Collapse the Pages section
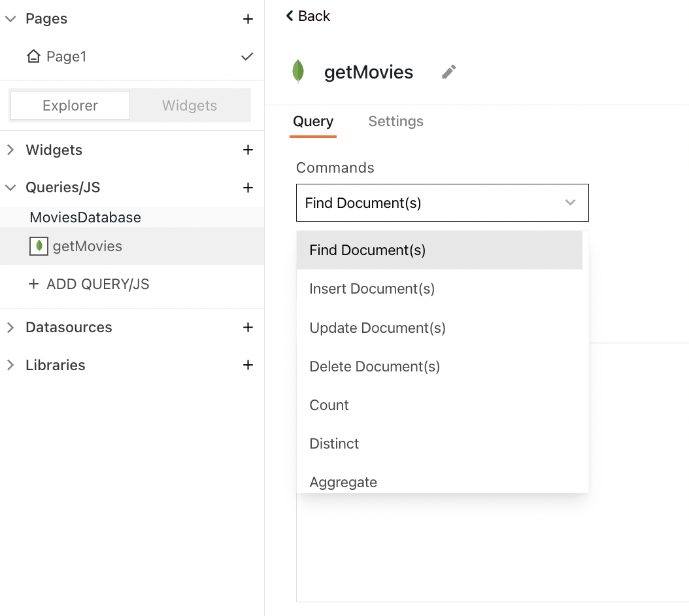 pyautogui.click(x=10, y=19)
